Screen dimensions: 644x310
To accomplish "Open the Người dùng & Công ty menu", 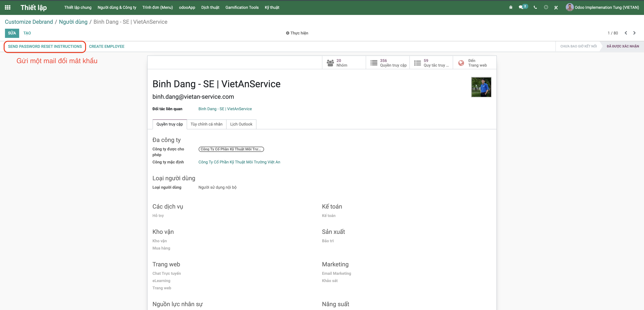I will coord(117,7).
